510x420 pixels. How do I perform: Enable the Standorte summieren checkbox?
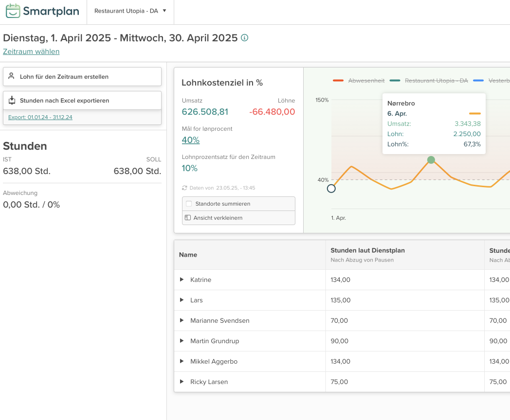189,204
